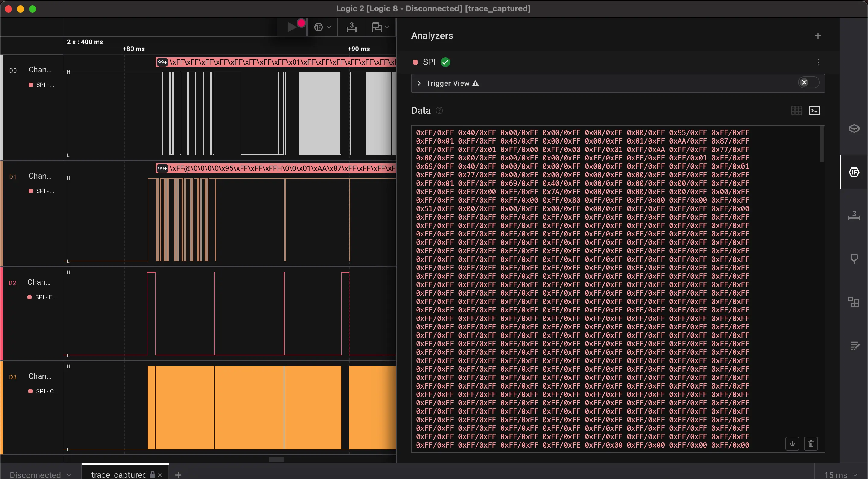The image size is (868, 479).
Task: Click the SPI - E... tag under D2
Action: coord(42,297)
